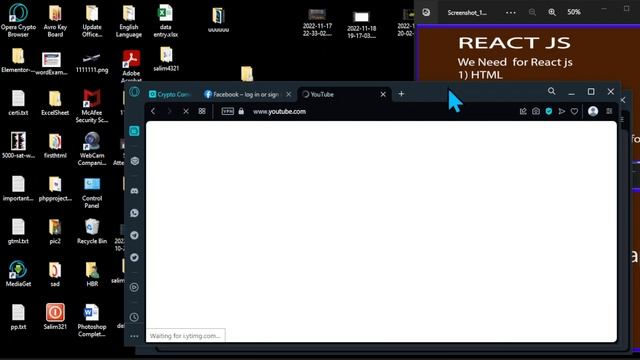The height and width of the screenshot is (360, 640).
Task: Close the YouTube tab
Action: 383,94
